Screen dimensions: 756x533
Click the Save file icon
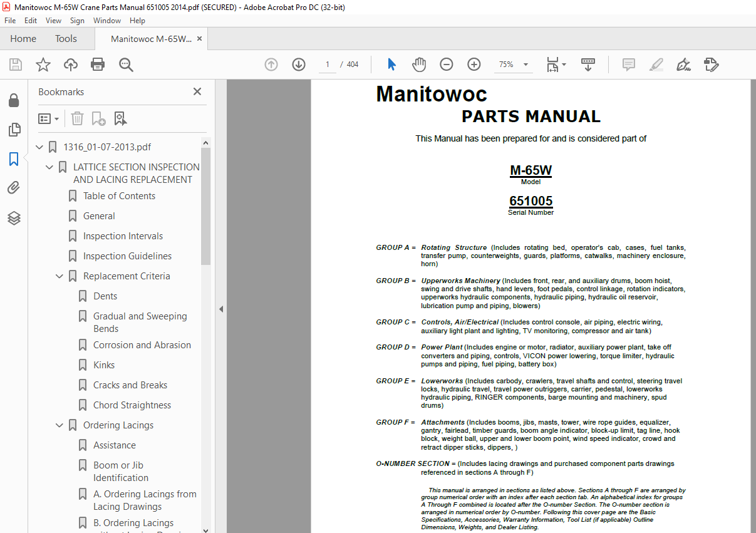(x=16, y=65)
